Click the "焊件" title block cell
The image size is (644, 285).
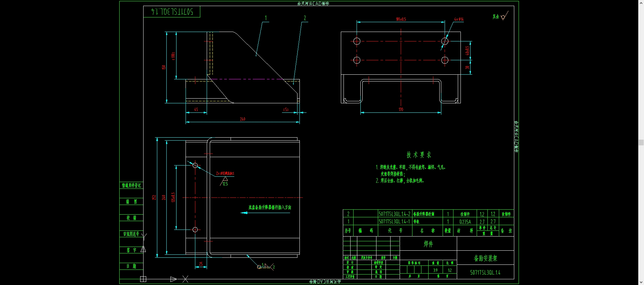coord(428,244)
